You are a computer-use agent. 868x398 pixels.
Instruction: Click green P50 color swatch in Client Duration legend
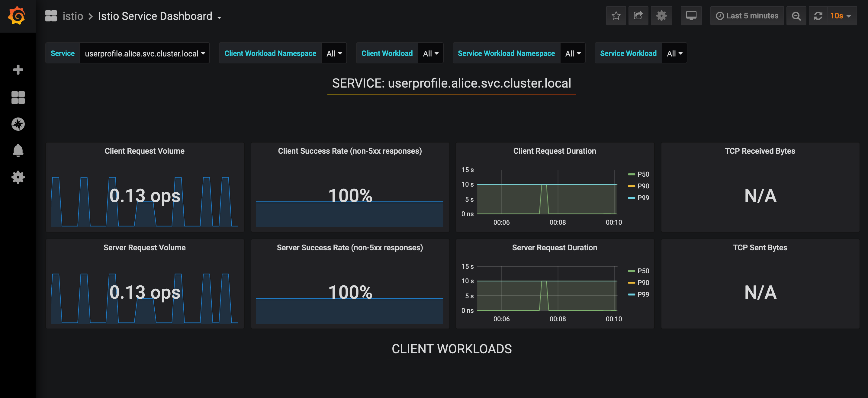[632, 175]
